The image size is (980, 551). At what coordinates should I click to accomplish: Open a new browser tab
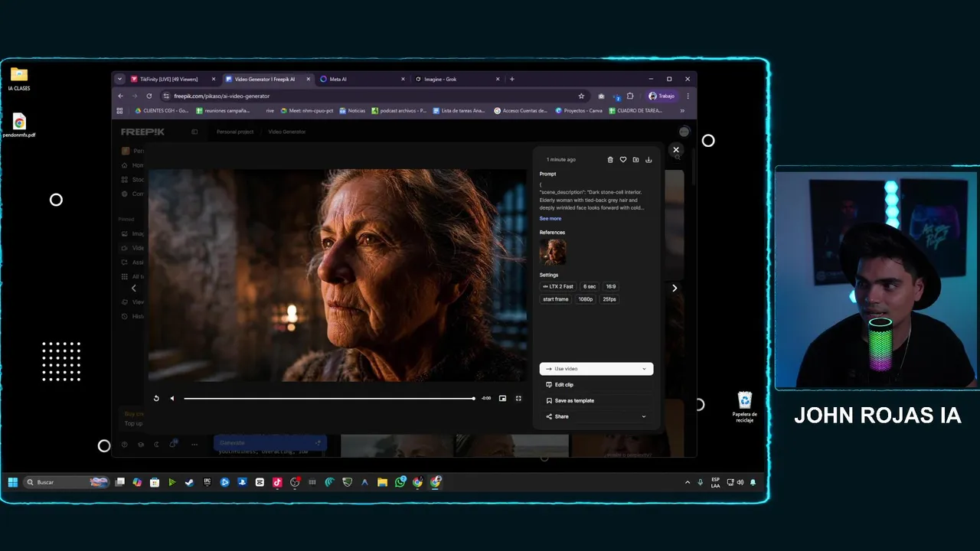(512, 79)
